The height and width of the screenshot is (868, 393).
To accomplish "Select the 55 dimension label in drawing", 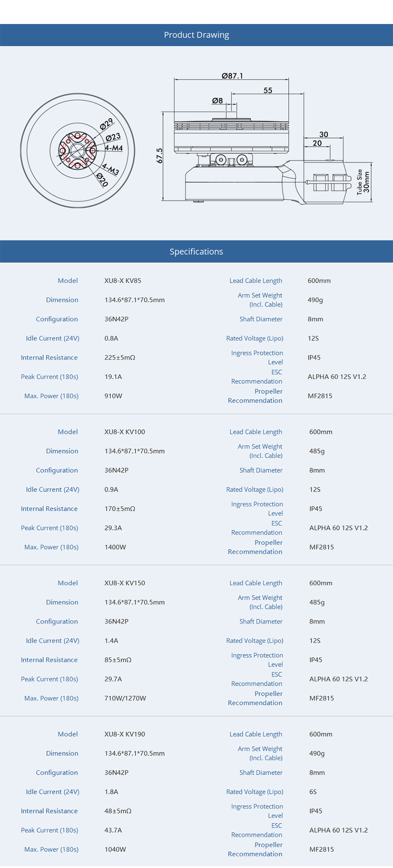I will click(268, 90).
